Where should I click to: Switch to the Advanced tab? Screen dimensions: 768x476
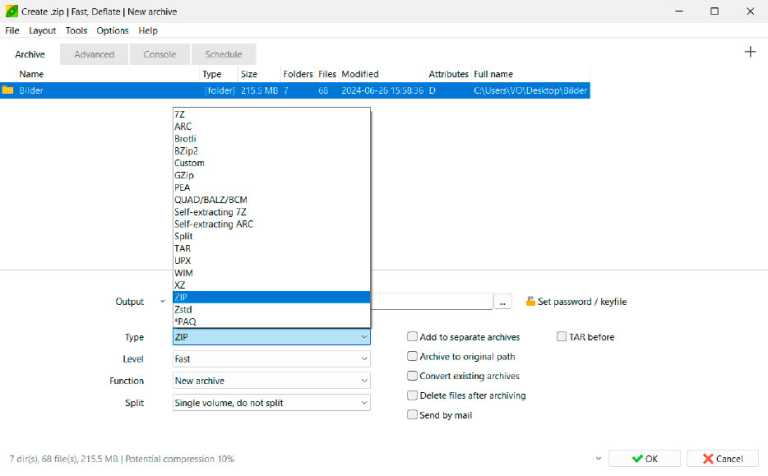[x=94, y=54]
